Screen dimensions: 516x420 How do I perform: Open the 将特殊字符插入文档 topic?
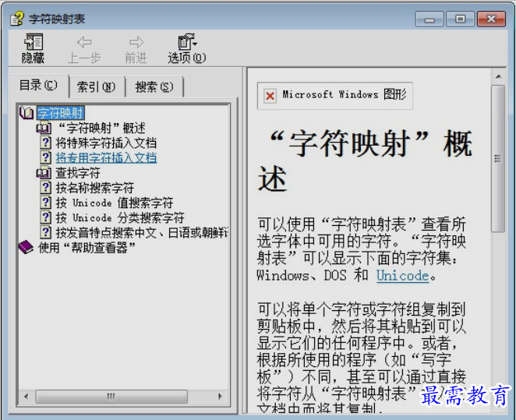[x=106, y=143]
